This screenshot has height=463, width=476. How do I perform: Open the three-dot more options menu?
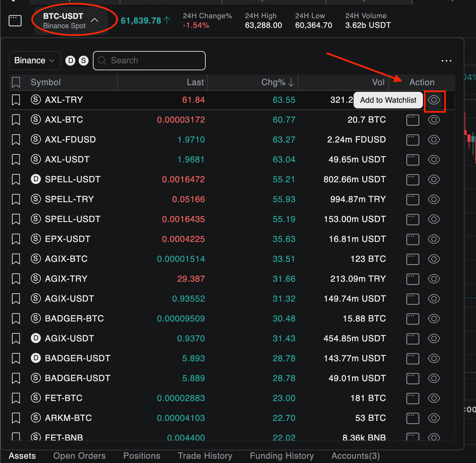[x=446, y=61]
